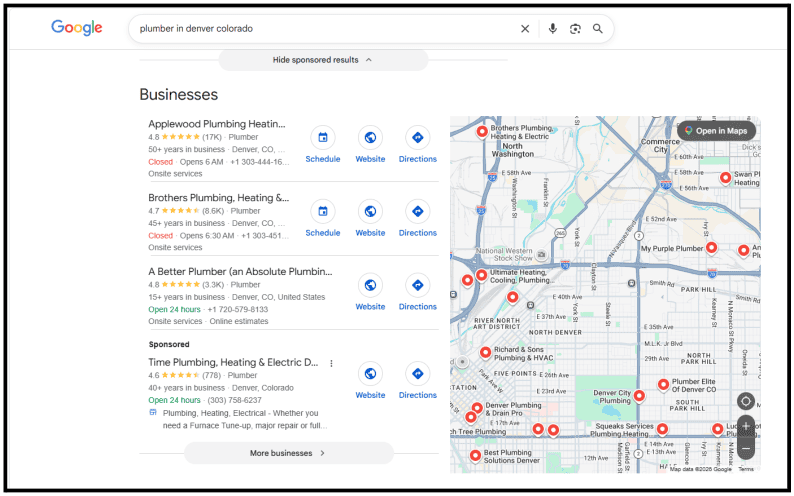
Task: Collapse Hide sponsored results
Action: (323, 60)
